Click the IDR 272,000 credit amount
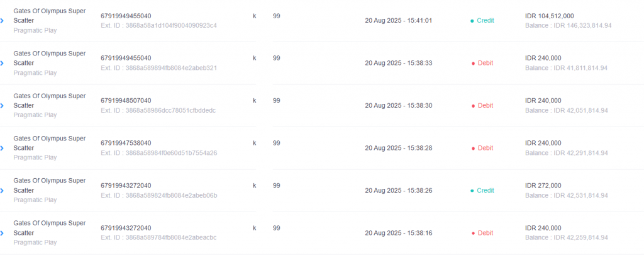 (x=543, y=186)
